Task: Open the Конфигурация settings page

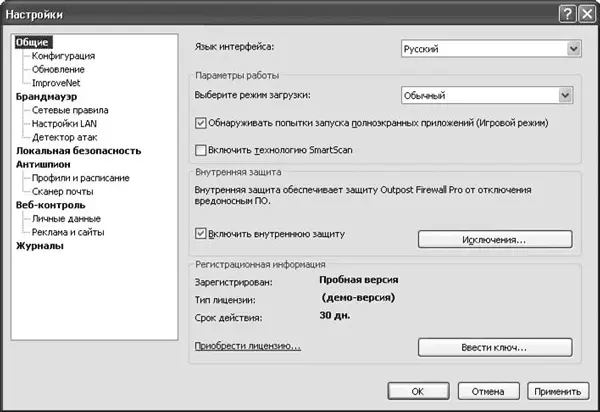Action: click(63, 56)
